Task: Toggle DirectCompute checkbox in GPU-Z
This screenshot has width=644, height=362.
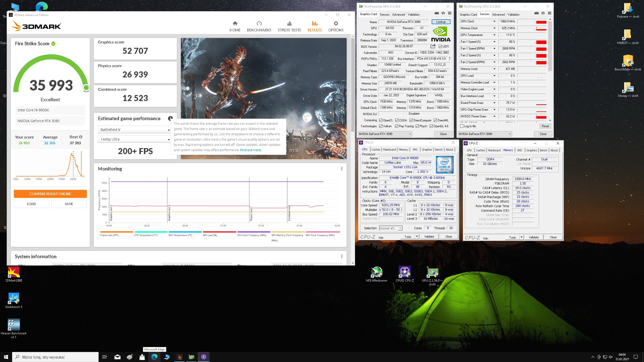Action: pos(411,120)
